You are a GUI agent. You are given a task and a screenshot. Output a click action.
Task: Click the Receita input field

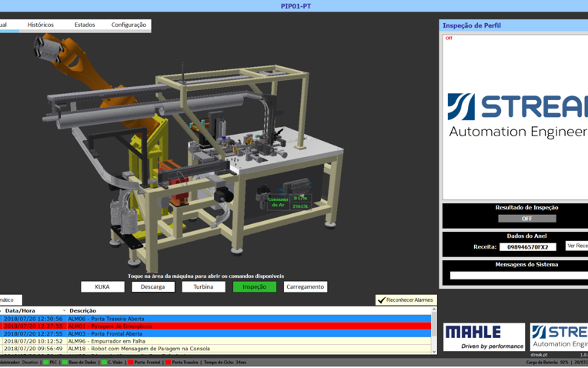point(528,247)
